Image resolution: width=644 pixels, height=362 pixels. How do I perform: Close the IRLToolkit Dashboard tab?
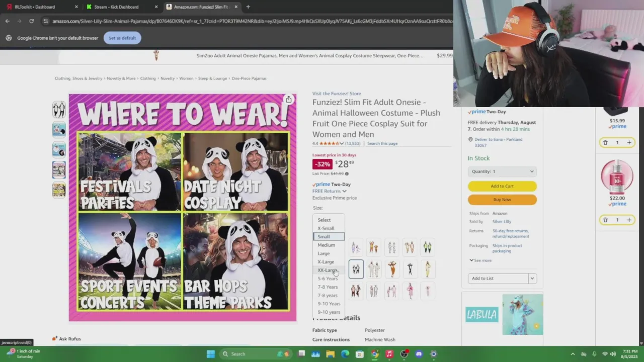pyautogui.click(x=76, y=7)
